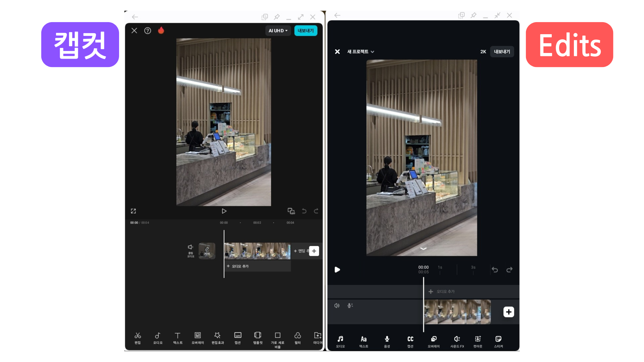Click the 내보내기 export button in Edits
The image size is (644, 362).
pos(502,52)
